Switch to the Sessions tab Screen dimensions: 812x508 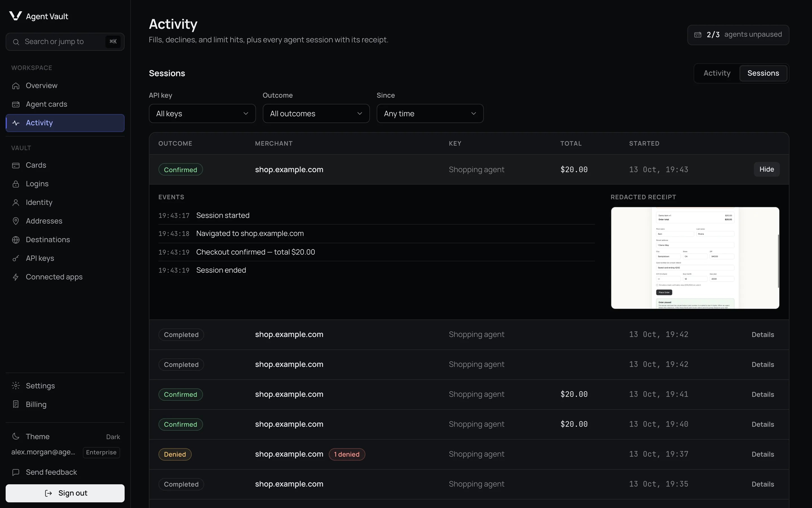pos(763,73)
